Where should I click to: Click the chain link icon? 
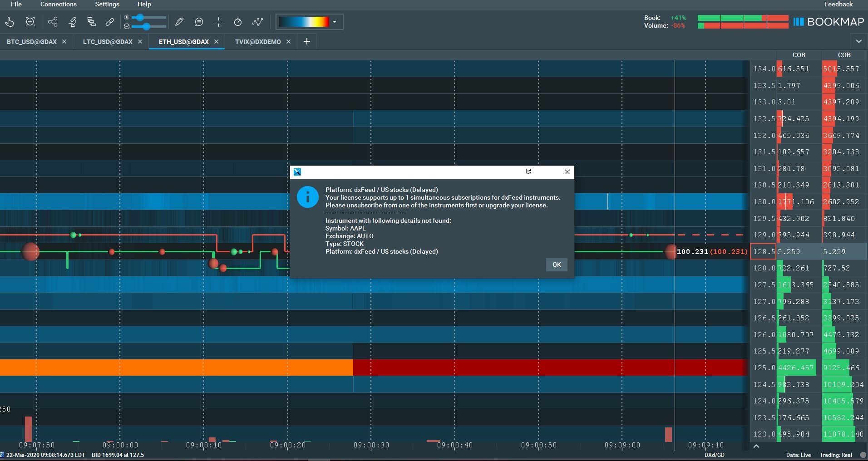point(110,22)
